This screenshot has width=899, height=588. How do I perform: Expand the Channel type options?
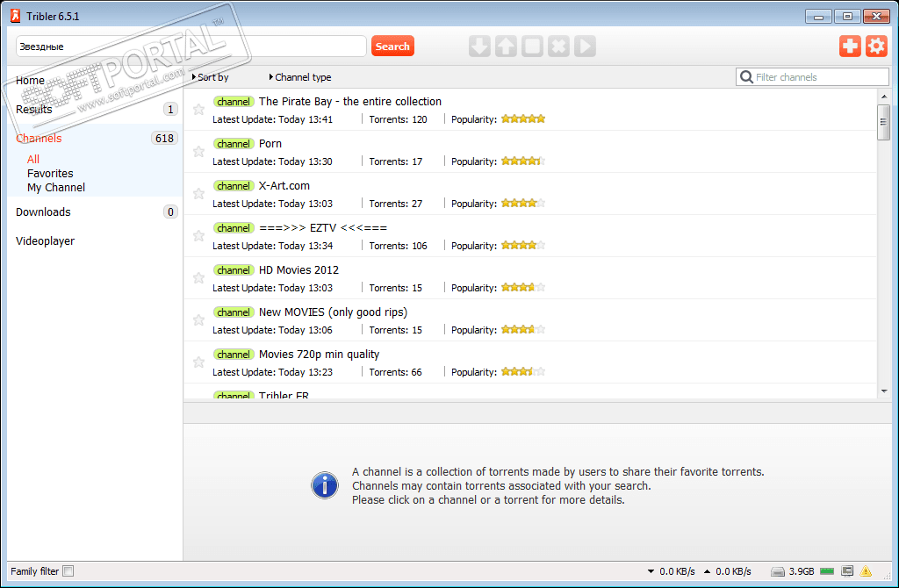[300, 77]
